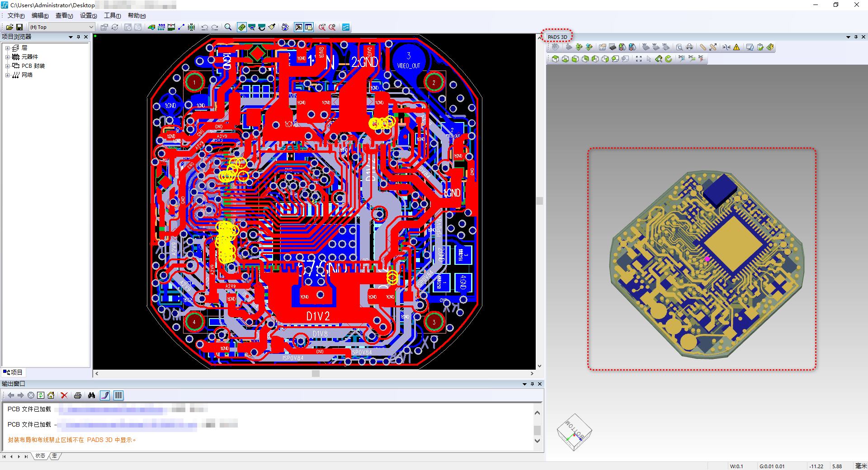Click the printer icon in PADS 3D toolbar
The image size is (868, 470).
[x=689, y=47]
